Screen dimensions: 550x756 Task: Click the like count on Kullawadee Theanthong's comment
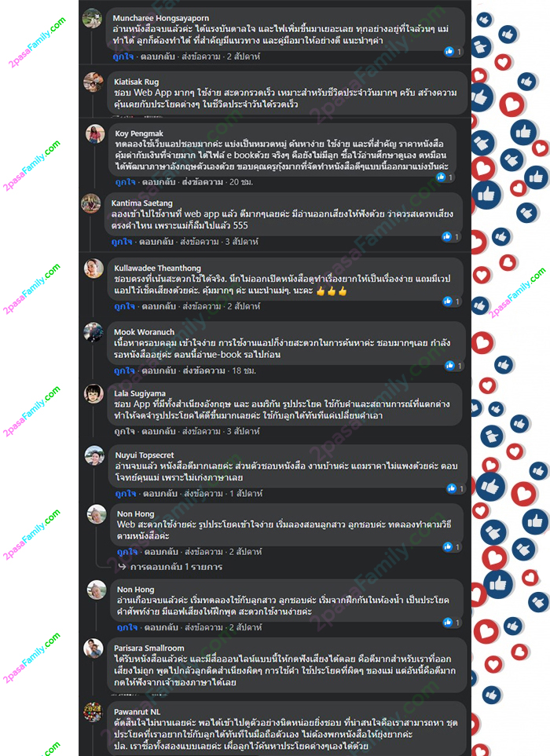[x=452, y=301]
